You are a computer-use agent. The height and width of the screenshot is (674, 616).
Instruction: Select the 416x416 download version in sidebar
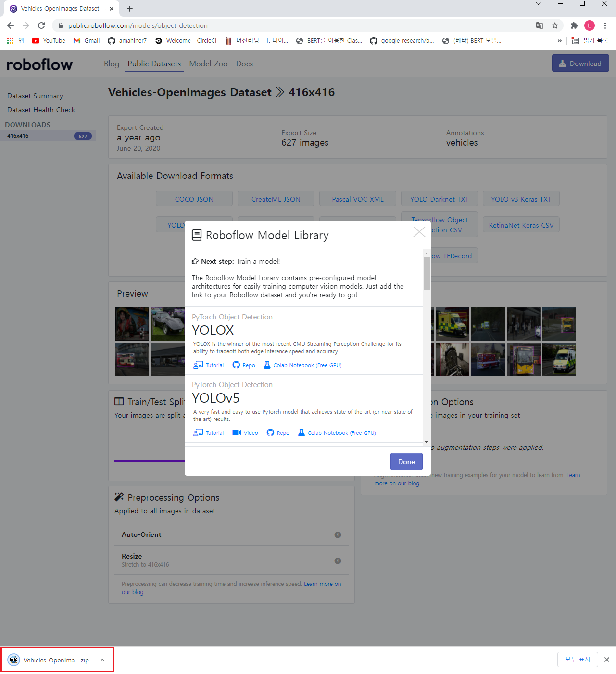click(48, 136)
